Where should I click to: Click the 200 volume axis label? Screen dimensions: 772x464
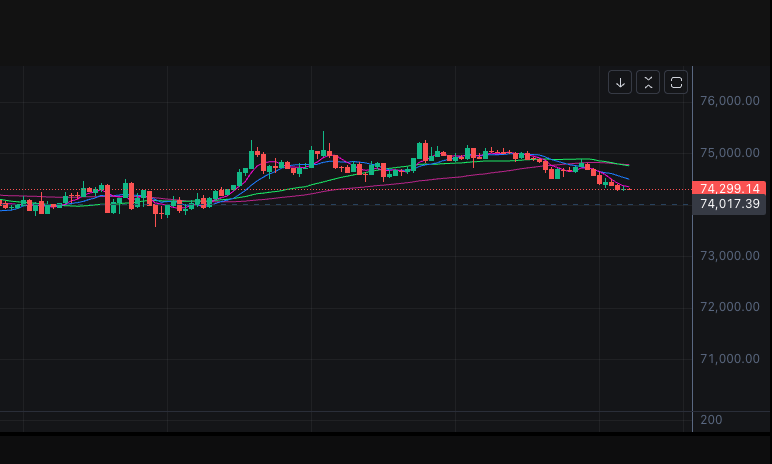click(711, 420)
